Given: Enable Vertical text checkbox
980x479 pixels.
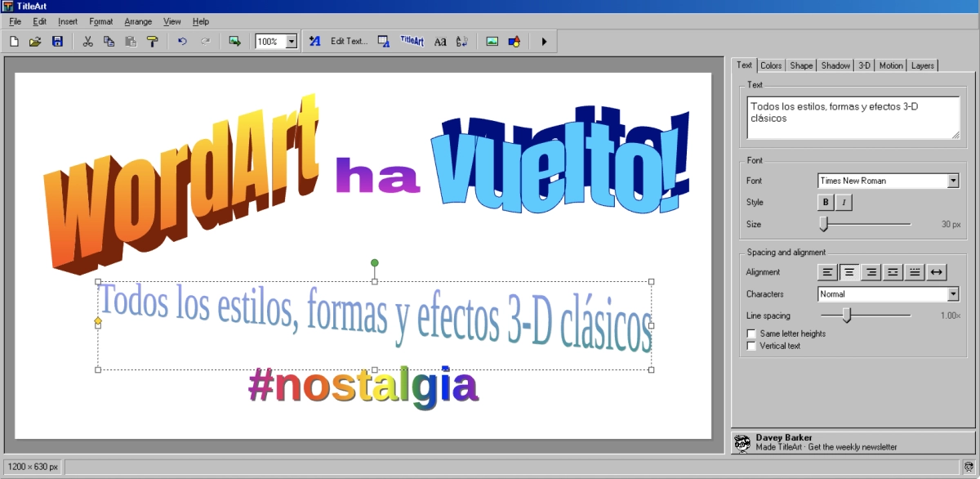Looking at the screenshot, I should [751, 346].
